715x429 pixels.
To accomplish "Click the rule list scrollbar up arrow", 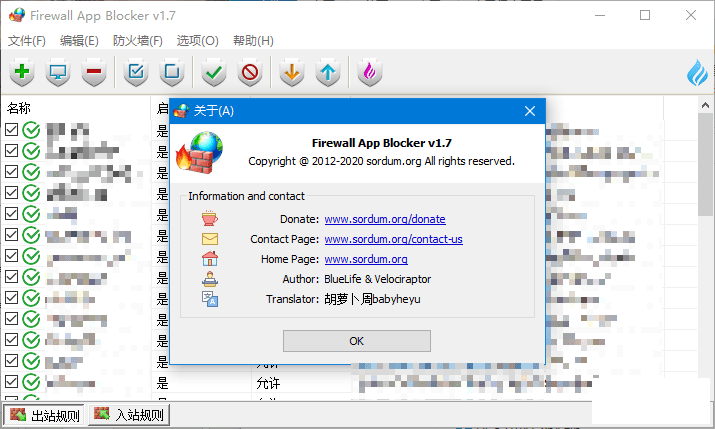I will coord(705,105).
